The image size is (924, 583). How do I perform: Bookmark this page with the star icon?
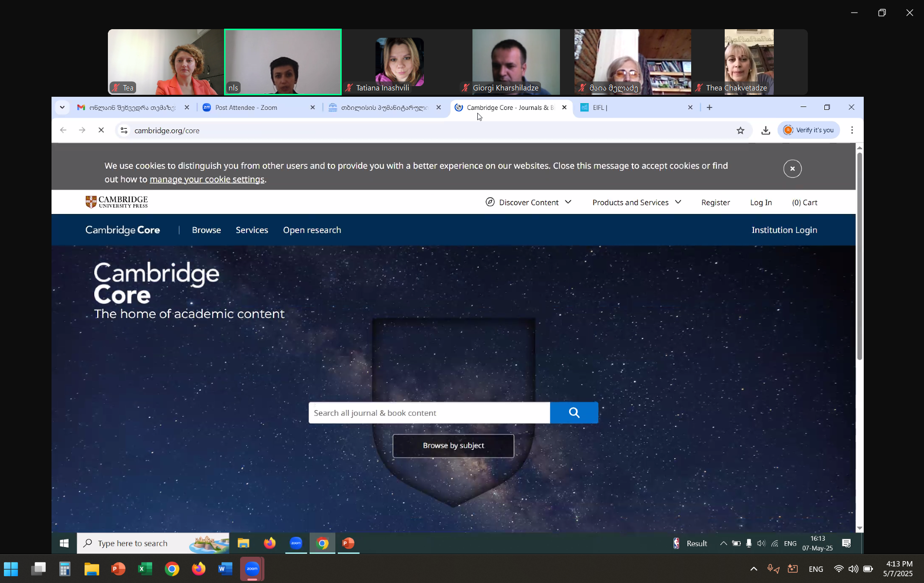coord(740,130)
